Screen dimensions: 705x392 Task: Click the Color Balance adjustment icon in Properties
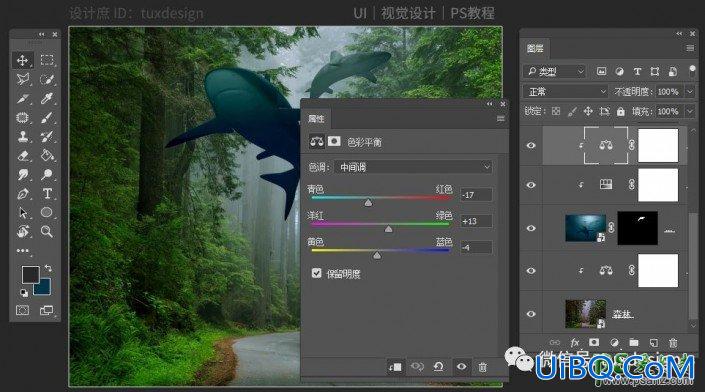[317, 142]
